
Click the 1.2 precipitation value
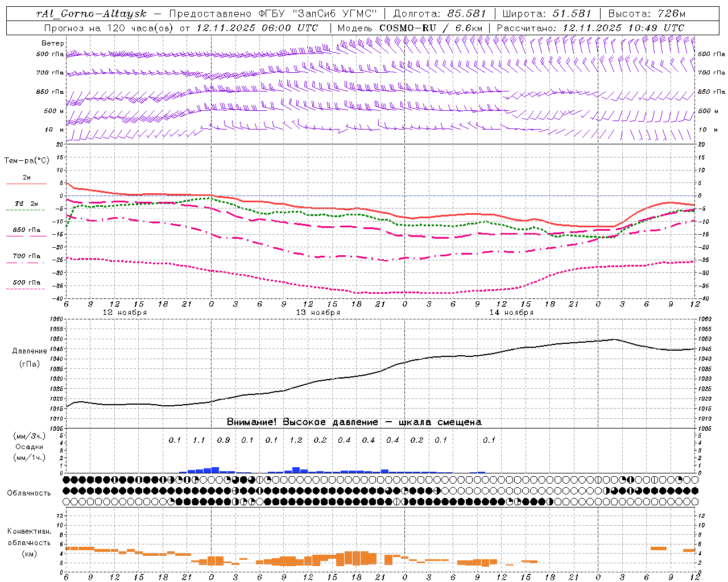tap(296, 440)
